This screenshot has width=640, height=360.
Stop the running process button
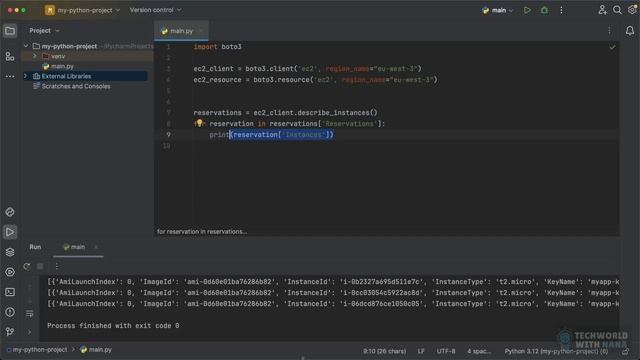tap(40, 267)
